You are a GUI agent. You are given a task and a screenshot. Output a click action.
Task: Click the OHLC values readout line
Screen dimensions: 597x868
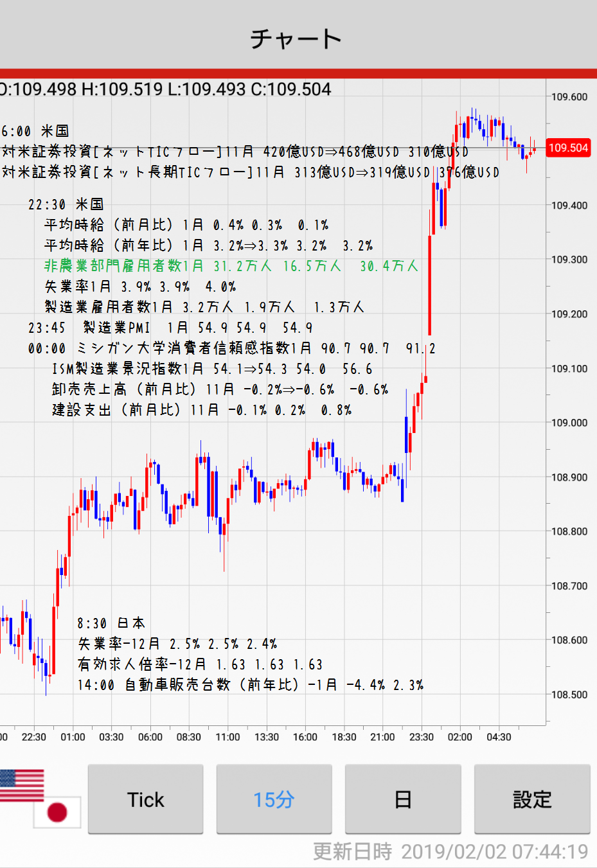click(x=166, y=89)
